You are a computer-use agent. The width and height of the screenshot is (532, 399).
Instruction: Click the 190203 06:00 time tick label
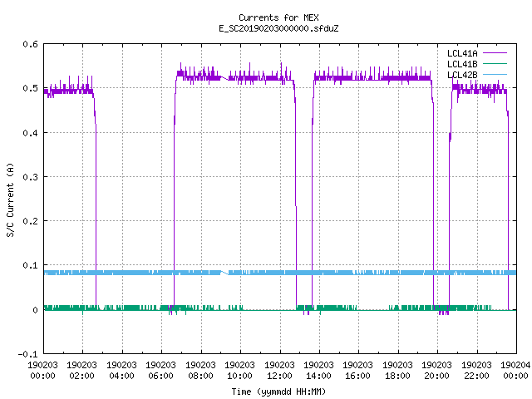point(160,371)
